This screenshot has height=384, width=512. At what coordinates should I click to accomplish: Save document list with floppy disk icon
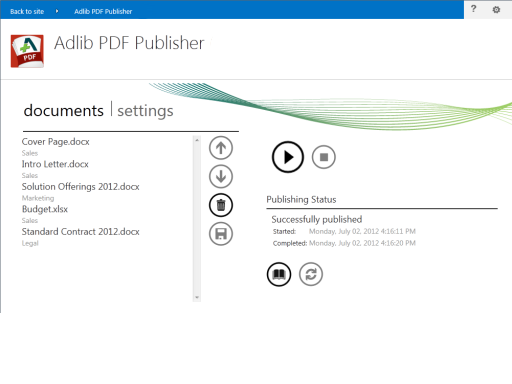click(221, 234)
